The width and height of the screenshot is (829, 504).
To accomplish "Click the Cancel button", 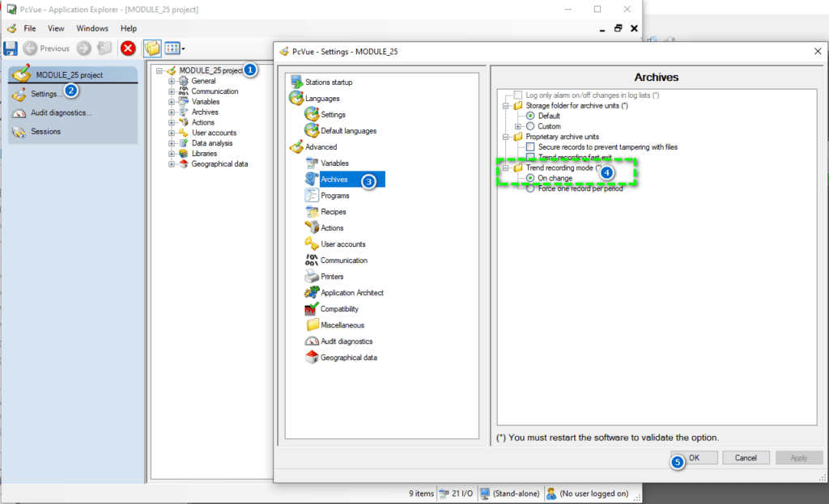I will [x=746, y=458].
